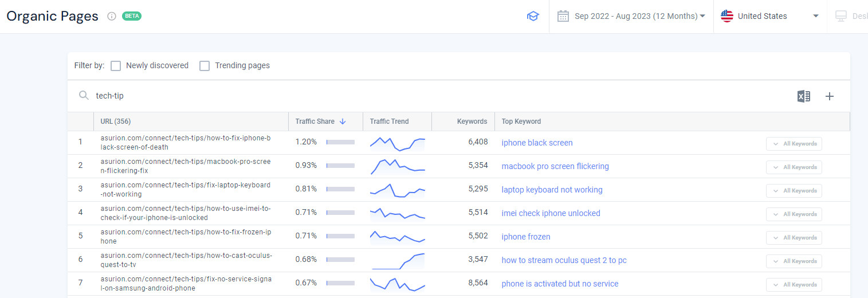Screen dimensions: 868x298
Task: Open URL how-to-fix-iphone-black-screen-of-death
Action: coord(186,143)
